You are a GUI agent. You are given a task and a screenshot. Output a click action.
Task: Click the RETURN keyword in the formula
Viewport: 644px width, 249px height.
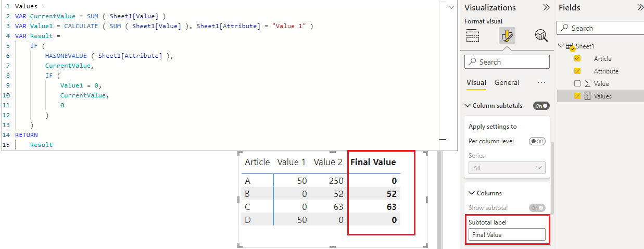click(26, 135)
